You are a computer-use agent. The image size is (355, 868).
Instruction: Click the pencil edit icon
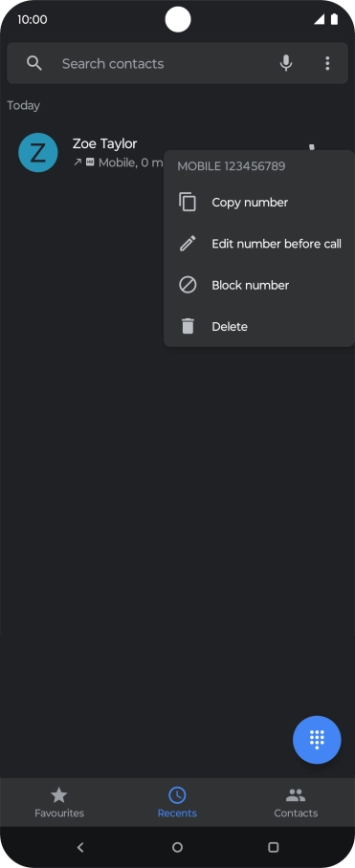188,244
